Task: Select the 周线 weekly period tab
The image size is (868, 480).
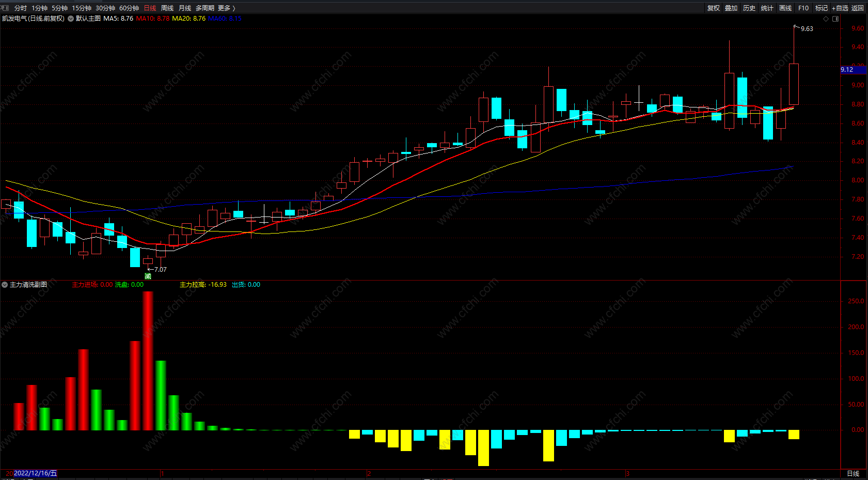Action: (167, 8)
